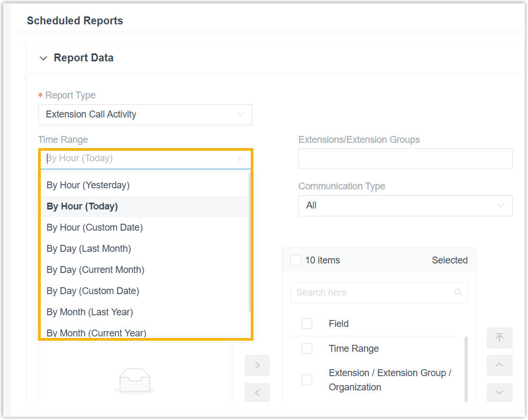
Task: Click the Scheduled Reports heading
Action: point(75,21)
